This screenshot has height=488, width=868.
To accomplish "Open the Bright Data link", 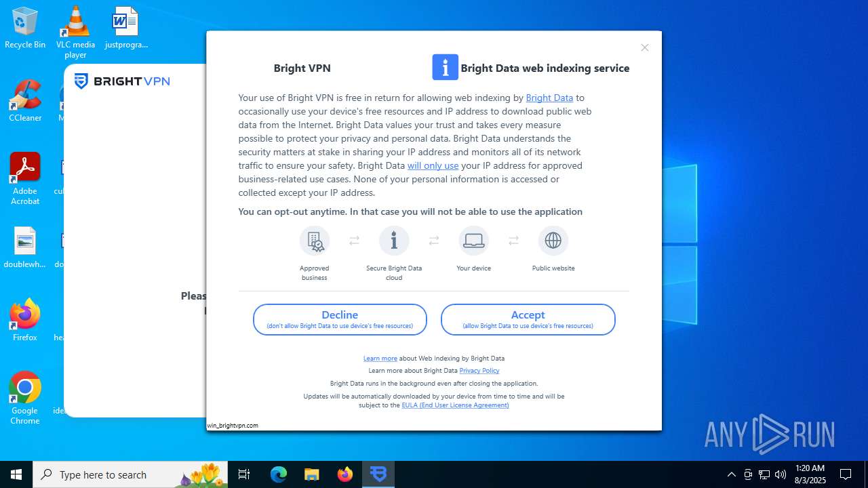I will [x=549, y=98].
